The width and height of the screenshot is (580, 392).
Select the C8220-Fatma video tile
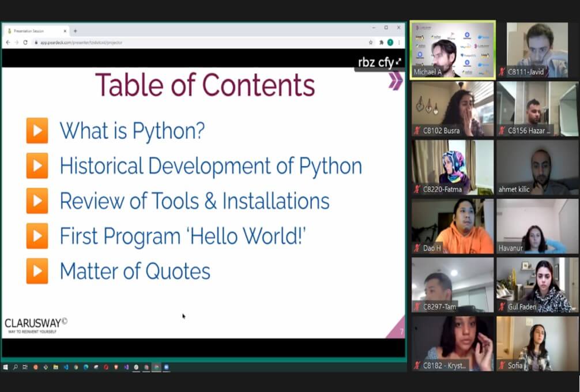coord(453,167)
